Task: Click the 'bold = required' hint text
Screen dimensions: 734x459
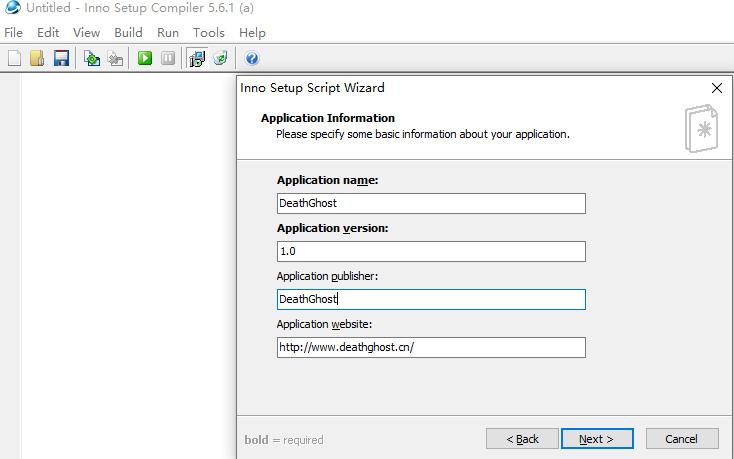Action: 284,440
